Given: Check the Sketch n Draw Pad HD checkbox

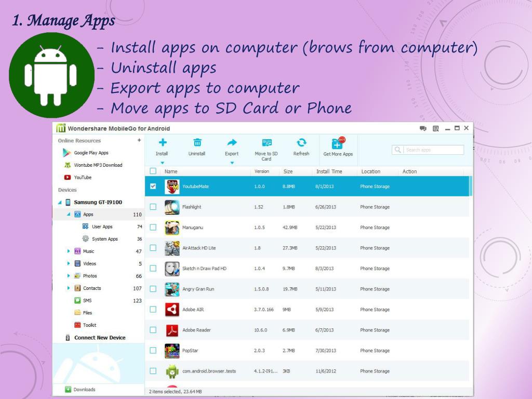Looking at the screenshot, I should (153, 269).
